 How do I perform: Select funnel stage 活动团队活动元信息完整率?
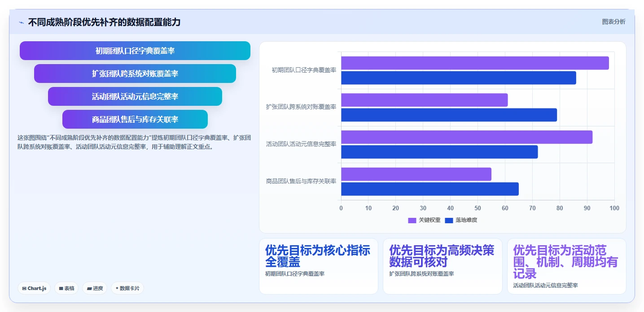click(x=135, y=96)
